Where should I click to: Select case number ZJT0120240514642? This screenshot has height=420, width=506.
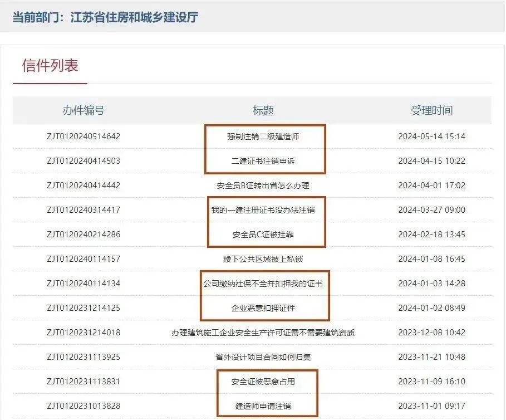(83, 136)
